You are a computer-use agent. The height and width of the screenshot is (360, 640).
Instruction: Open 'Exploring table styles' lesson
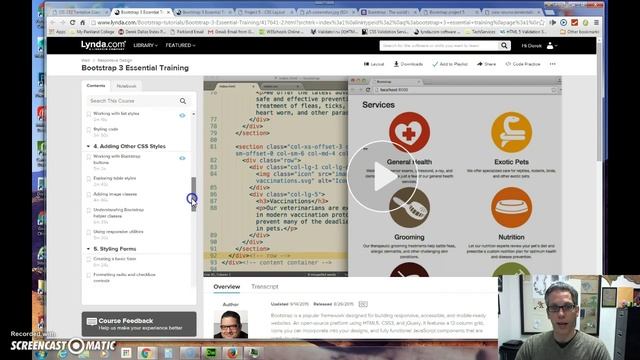click(114, 178)
